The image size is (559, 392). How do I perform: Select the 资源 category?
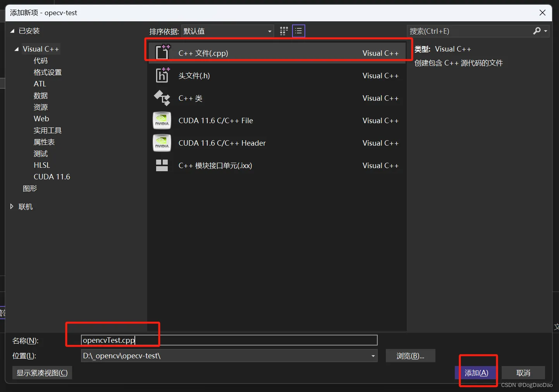(41, 107)
